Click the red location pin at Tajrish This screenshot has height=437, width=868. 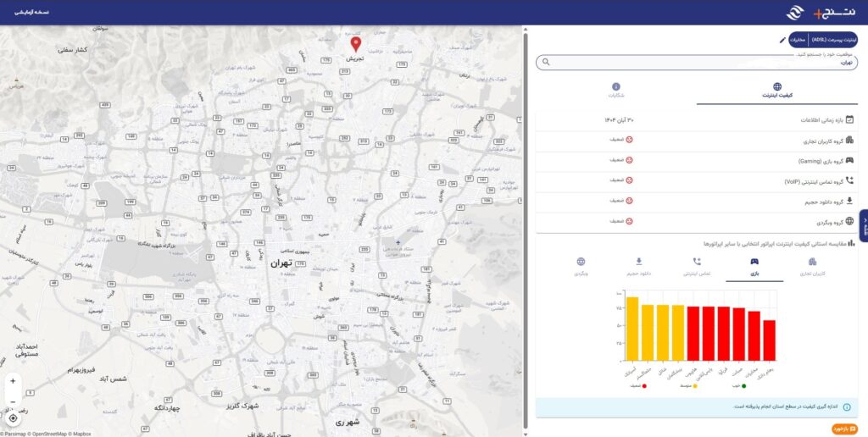coord(355,44)
